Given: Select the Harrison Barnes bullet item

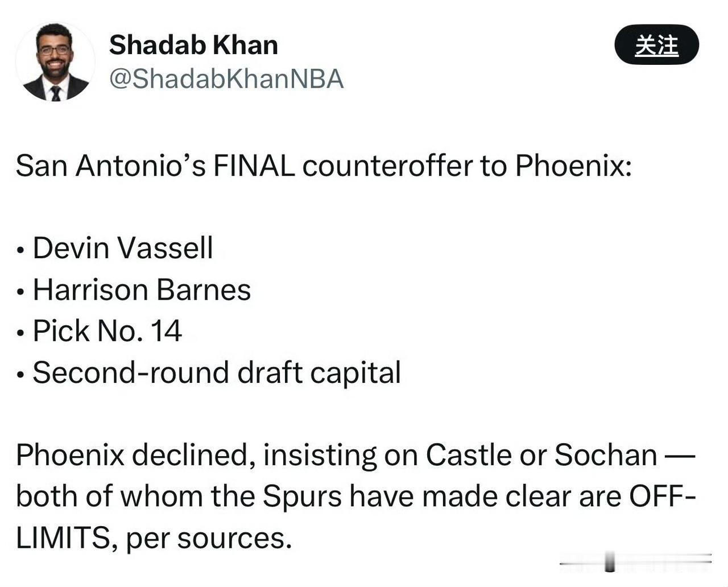Looking at the screenshot, I should click(142, 290).
